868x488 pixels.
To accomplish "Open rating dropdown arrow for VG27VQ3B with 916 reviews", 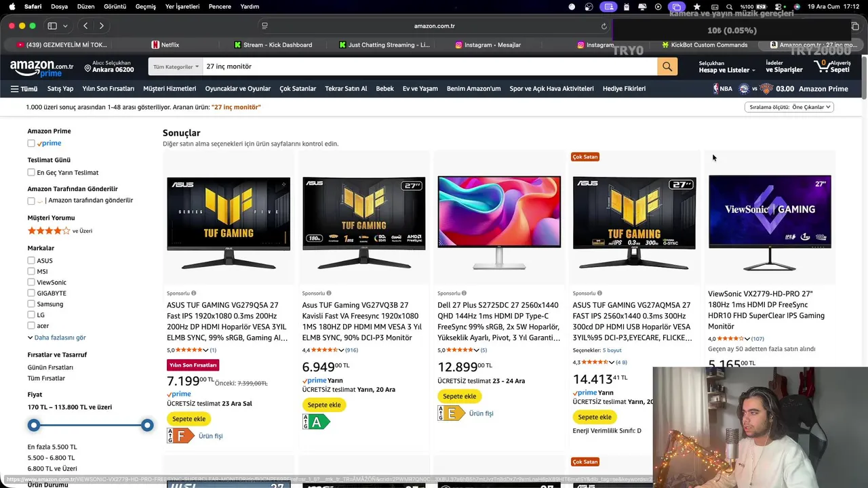I will point(342,350).
